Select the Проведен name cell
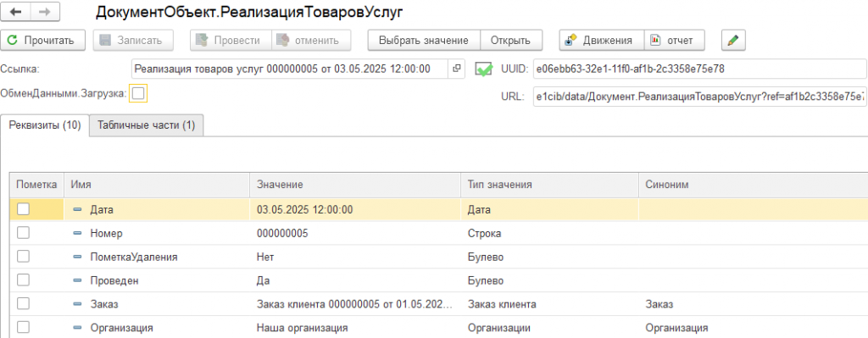Viewport: 868px width, 338px height. point(157,280)
